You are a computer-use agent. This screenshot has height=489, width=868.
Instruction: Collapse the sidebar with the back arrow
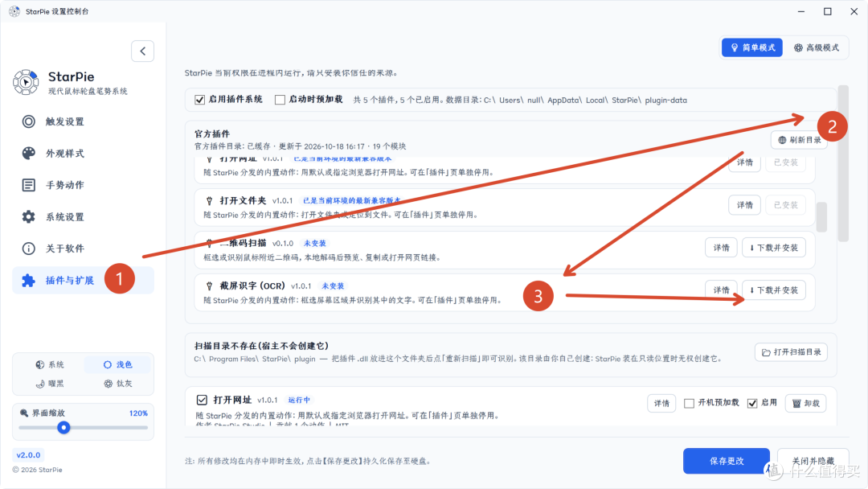click(x=143, y=51)
